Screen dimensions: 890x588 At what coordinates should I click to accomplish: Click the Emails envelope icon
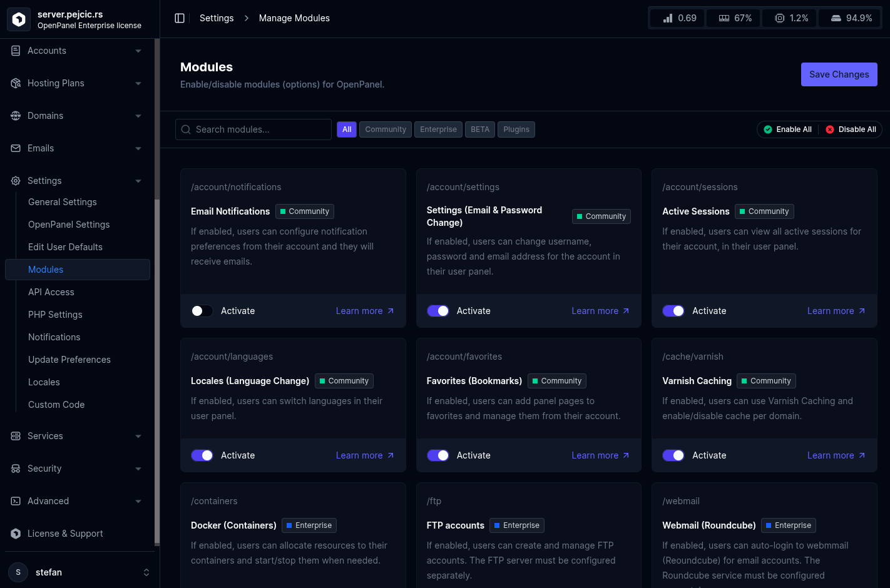(x=16, y=148)
